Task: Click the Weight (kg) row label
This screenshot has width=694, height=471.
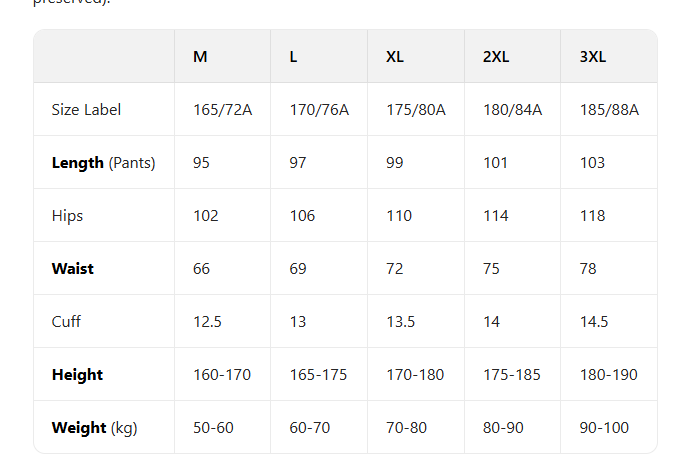Action: pyautogui.click(x=94, y=428)
